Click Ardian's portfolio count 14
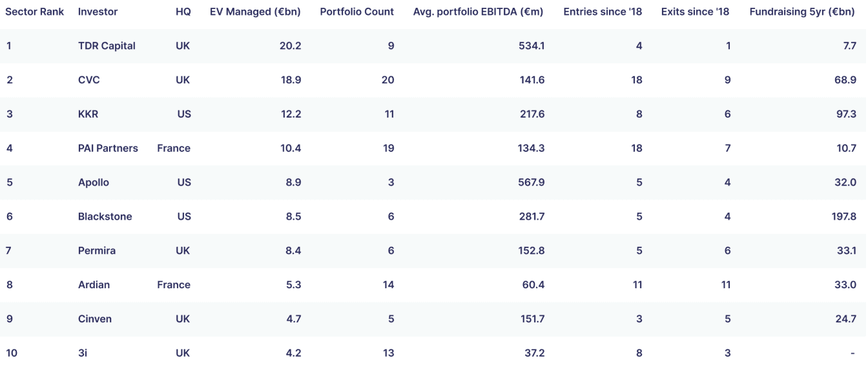This screenshot has width=868, height=367. pos(388,285)
